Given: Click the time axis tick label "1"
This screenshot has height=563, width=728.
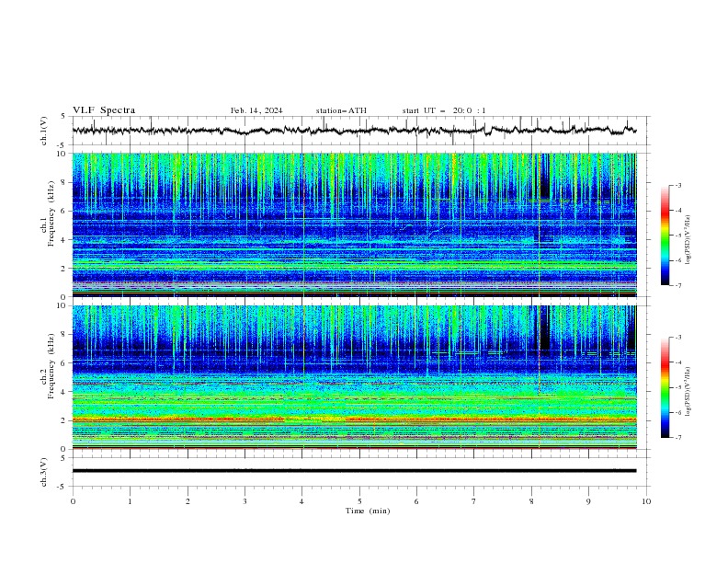Looking at the screenshot, I should pos(130,501).
